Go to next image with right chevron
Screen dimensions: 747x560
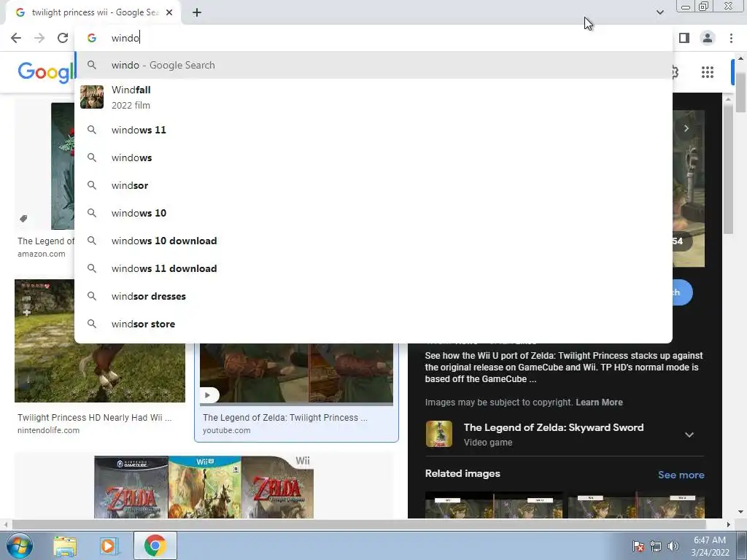pyautogui.click(x=686, y=128)
